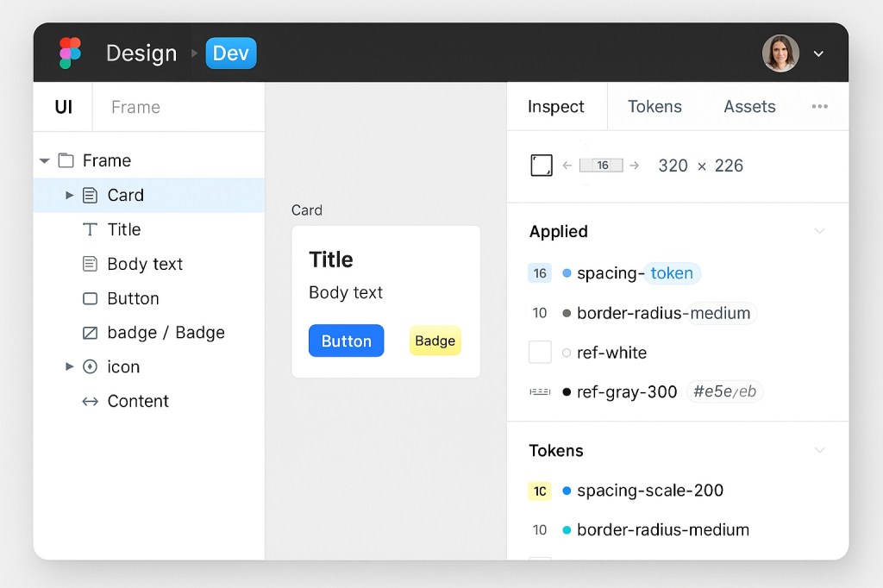Switch to the Tokens tab
This screenshot has width=883, height=588.
pos(654,106)
